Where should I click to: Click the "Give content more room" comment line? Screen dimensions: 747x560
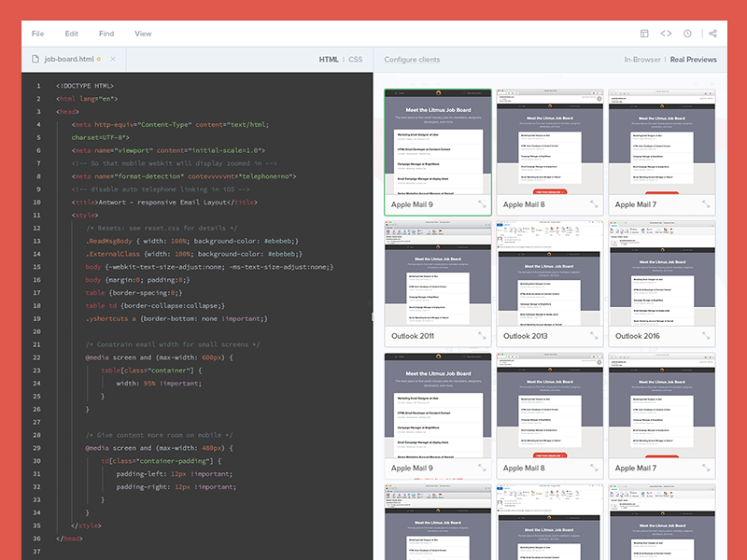click(159, 435)
